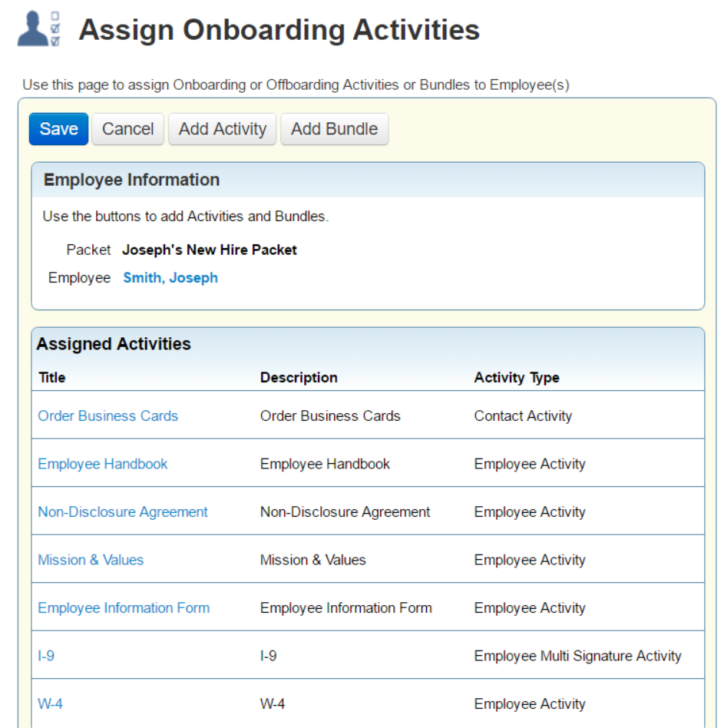
Task: Click the Description column header
Action: tap(299, 378)
